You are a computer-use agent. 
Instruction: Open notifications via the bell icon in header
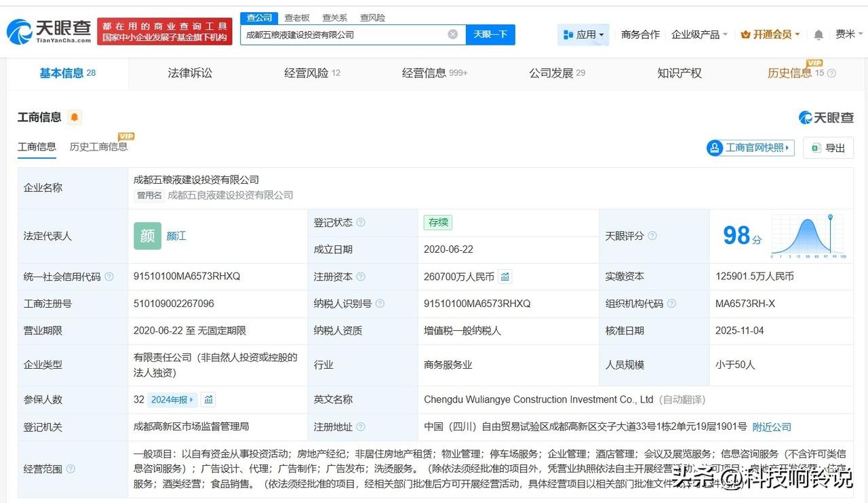click(x=818, y=35)
